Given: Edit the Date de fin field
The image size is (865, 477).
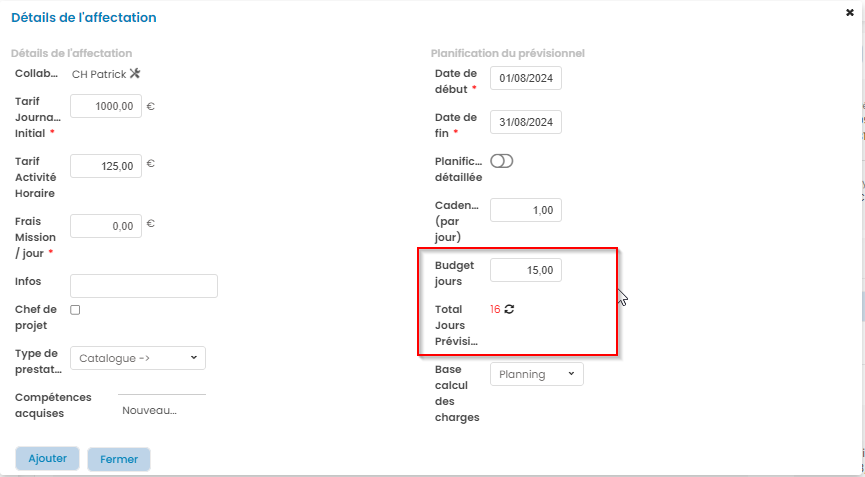Looking at the screenshot, I should coord(526,122).
